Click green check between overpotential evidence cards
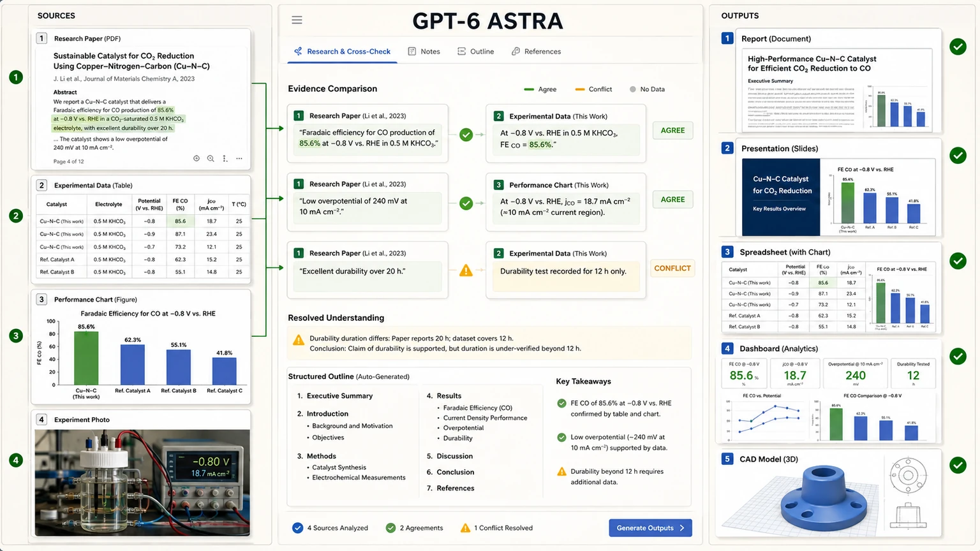 click(x=466, y=203)
